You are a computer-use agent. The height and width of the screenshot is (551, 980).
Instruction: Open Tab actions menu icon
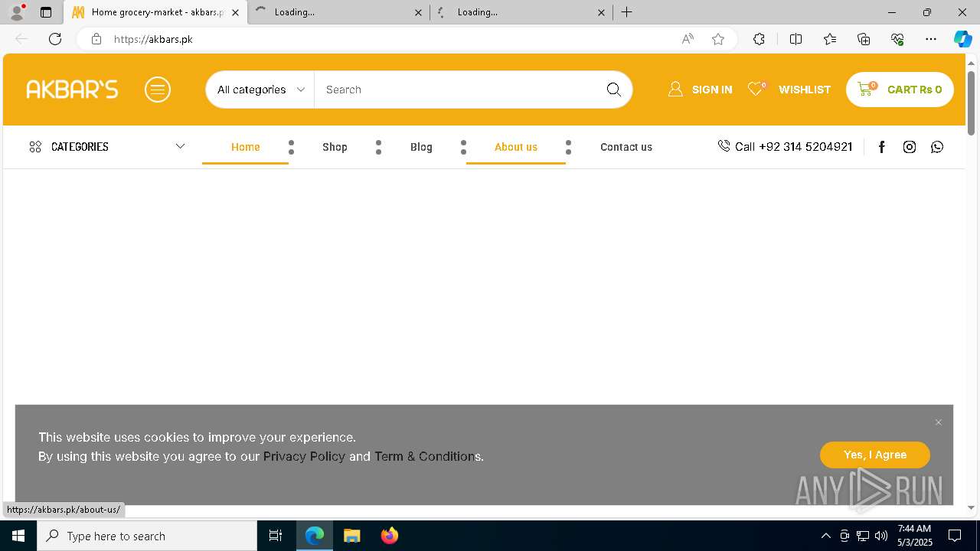tap(46, 12)
